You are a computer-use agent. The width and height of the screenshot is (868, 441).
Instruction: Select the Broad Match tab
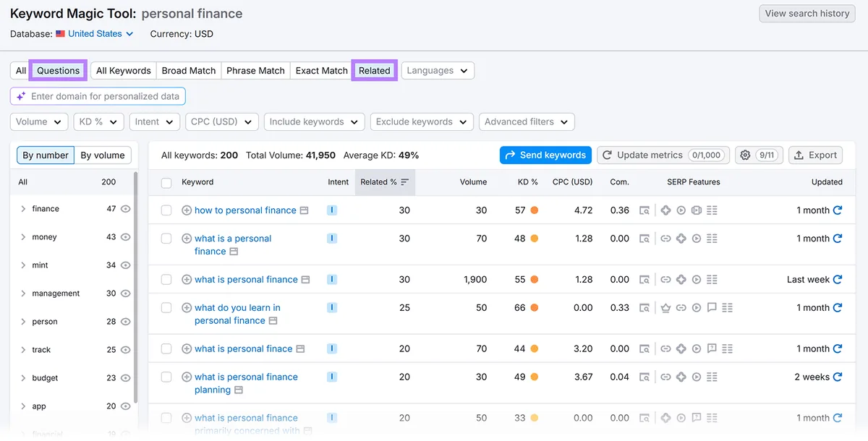coord(189,71)
